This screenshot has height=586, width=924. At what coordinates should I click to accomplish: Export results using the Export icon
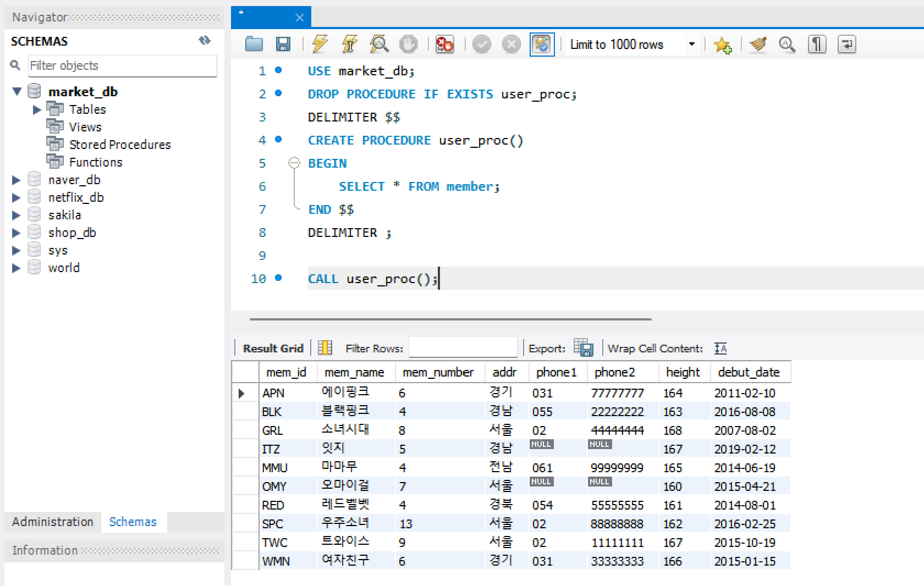click(x=583, y=348)
